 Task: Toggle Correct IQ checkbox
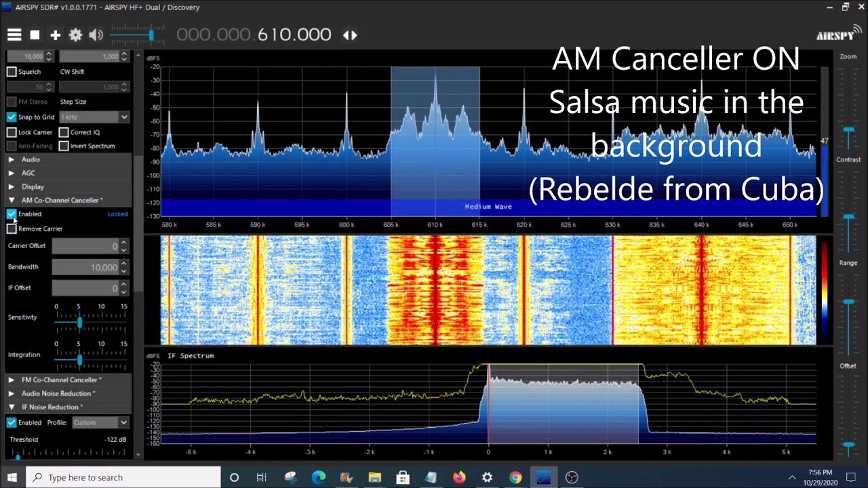tap(64, 132)
